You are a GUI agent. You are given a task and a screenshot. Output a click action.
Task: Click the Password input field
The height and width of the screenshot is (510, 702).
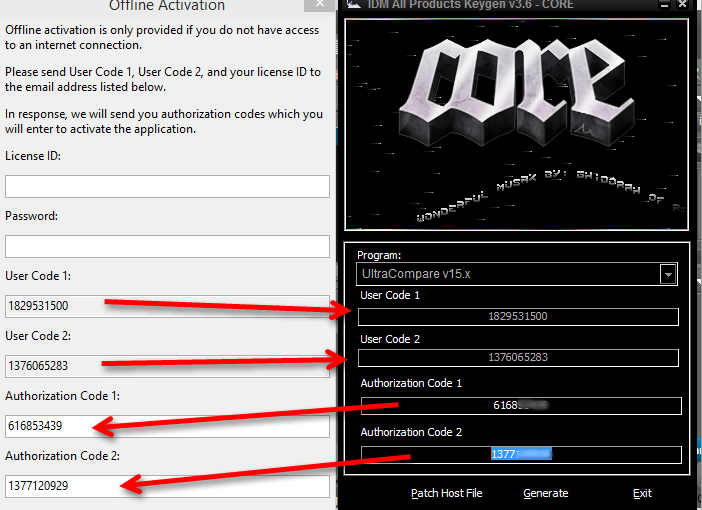[x=167, y=246]
